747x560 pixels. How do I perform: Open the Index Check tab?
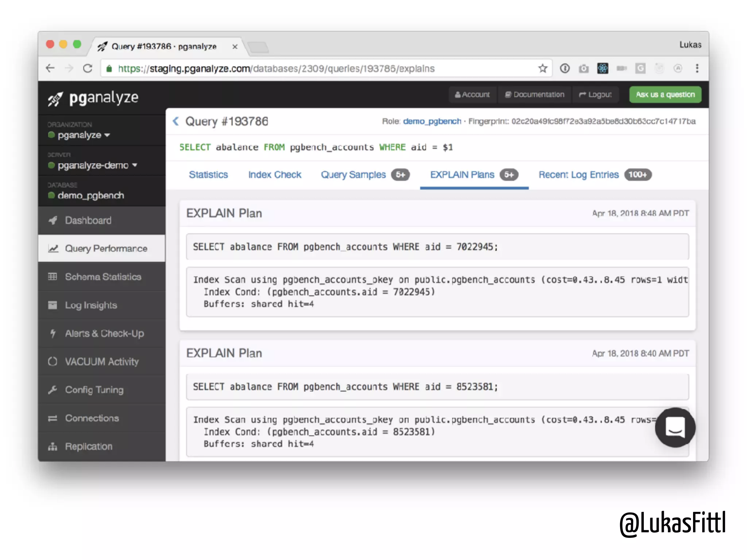pos(275,175)
